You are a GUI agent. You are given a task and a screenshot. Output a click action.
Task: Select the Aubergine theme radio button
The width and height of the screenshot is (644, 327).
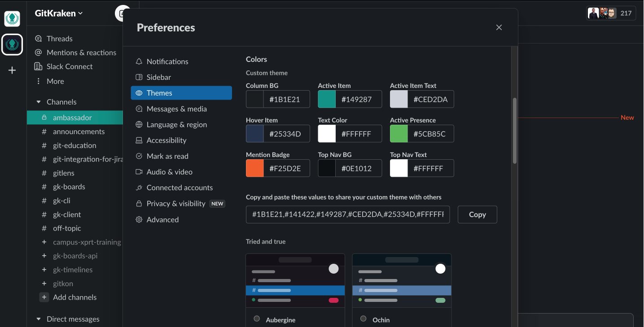click(x=257, y=318)
